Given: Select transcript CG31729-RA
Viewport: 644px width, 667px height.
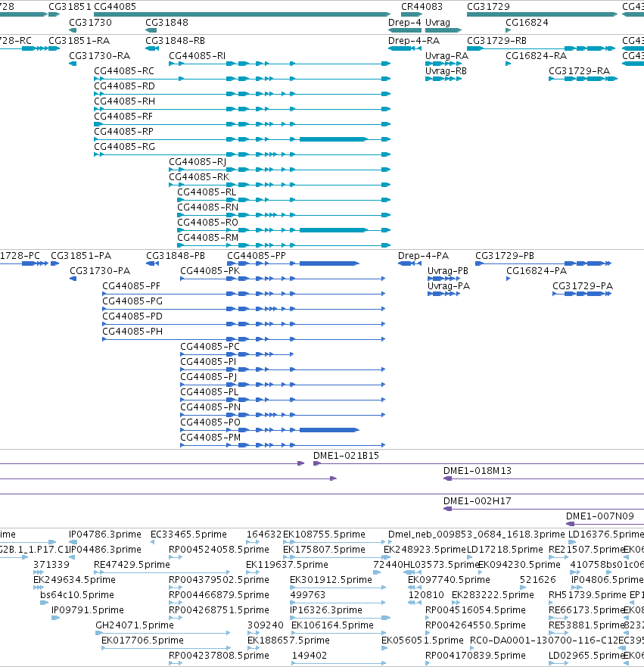Looking at the screenshot, I should 583,79.
